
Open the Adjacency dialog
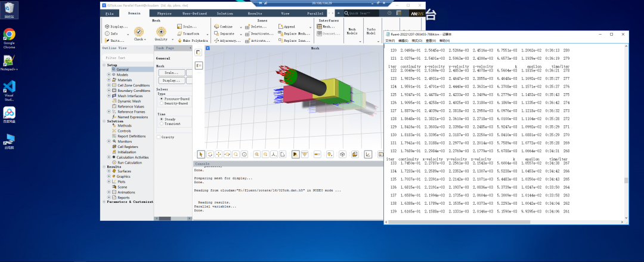(x=227, y=41)
